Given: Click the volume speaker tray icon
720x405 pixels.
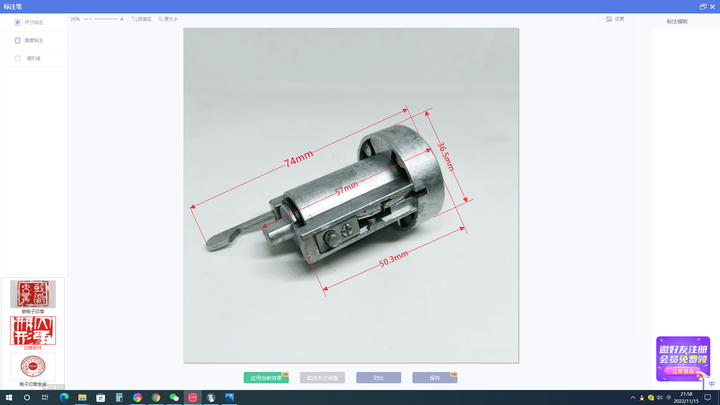Looking at the screenshot, I should pyautogui.click(x=660, y=398).
